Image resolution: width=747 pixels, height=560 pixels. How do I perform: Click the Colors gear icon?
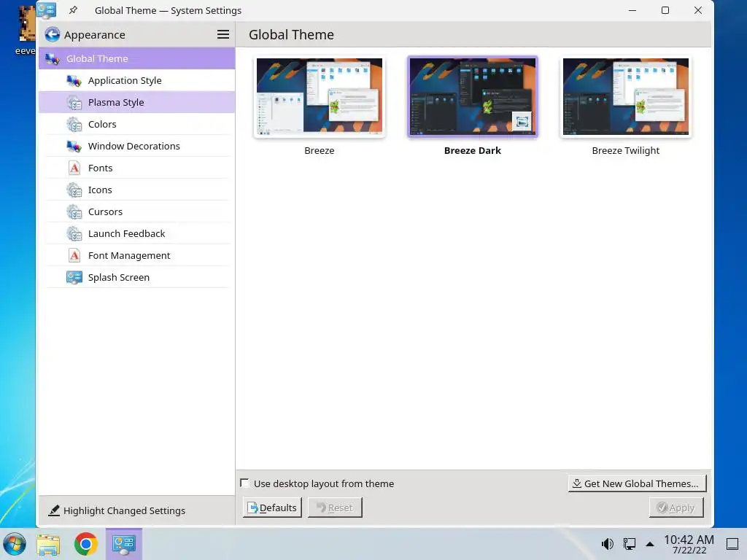[74, 124]
